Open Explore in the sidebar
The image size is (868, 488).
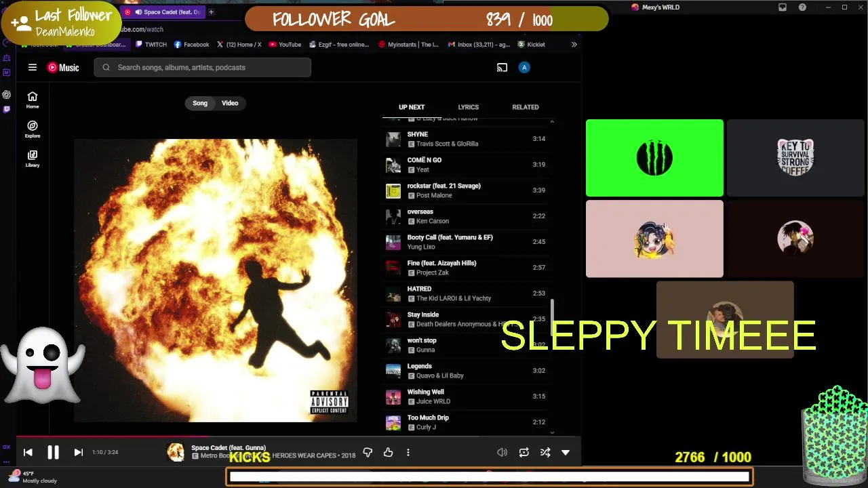tap(33, 129)
